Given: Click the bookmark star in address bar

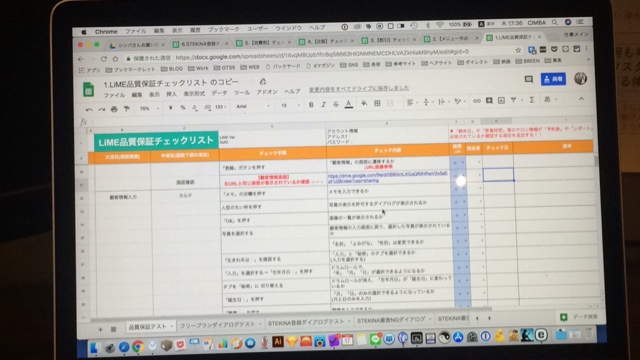Looking at the screenshot, I should coord(518,50).
